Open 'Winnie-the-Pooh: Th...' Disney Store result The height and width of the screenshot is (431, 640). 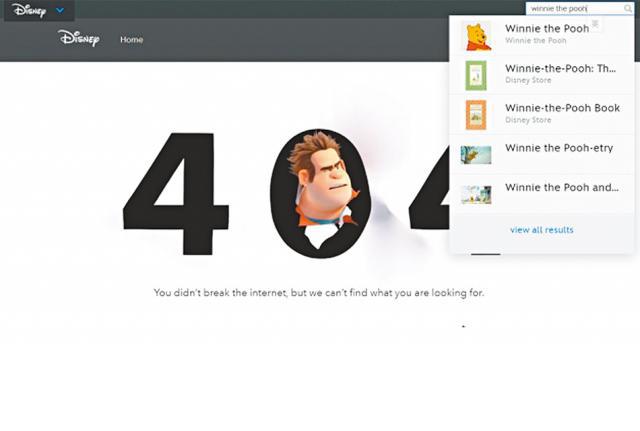pos(542,75)
